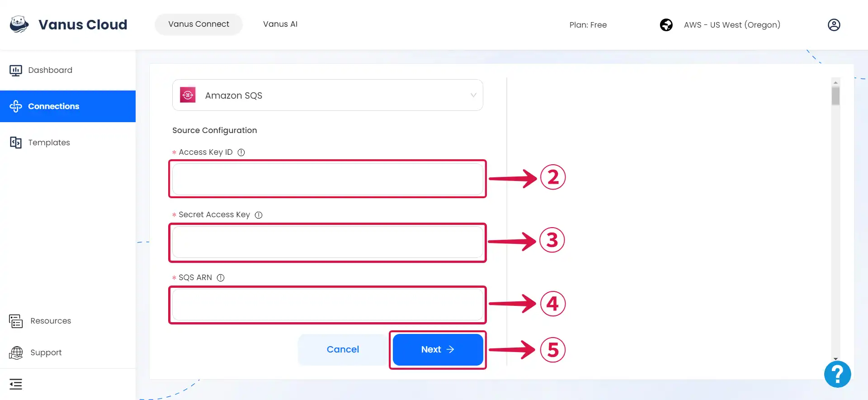Image resolution: width=868 pixels, height=400 pixels.
Task: Click the scrollbar up arrow
Action: click(x=835, y=82)
